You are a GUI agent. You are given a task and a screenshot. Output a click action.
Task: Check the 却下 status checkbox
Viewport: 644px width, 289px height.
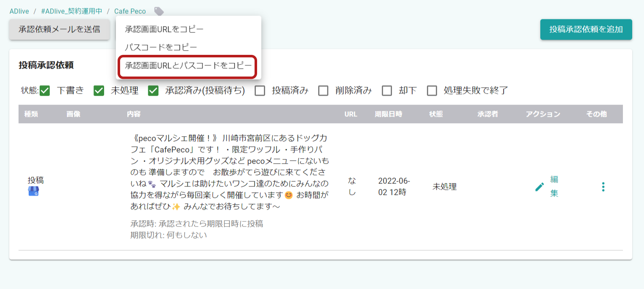[387, 91]
